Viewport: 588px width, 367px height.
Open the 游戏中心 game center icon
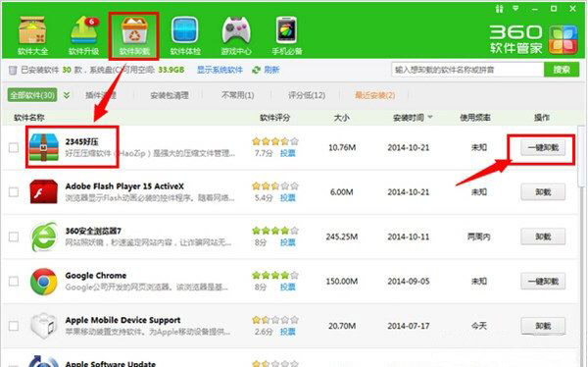(x=236, y=35)
